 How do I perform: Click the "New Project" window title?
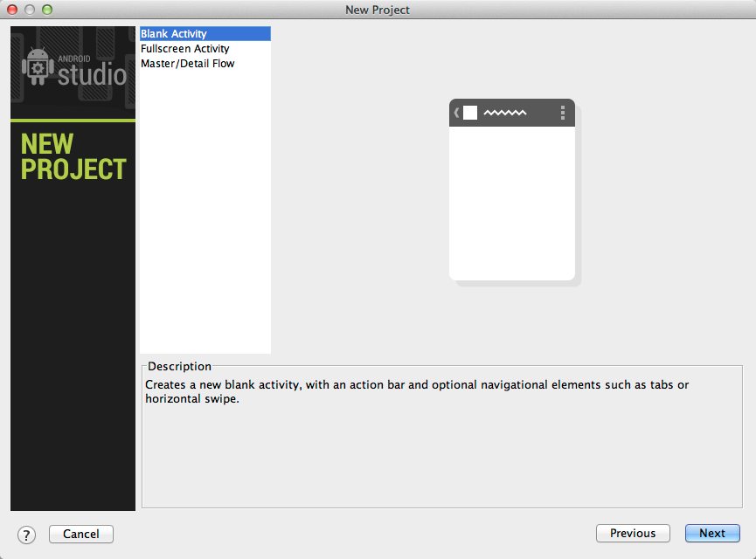tap(378, 10)
